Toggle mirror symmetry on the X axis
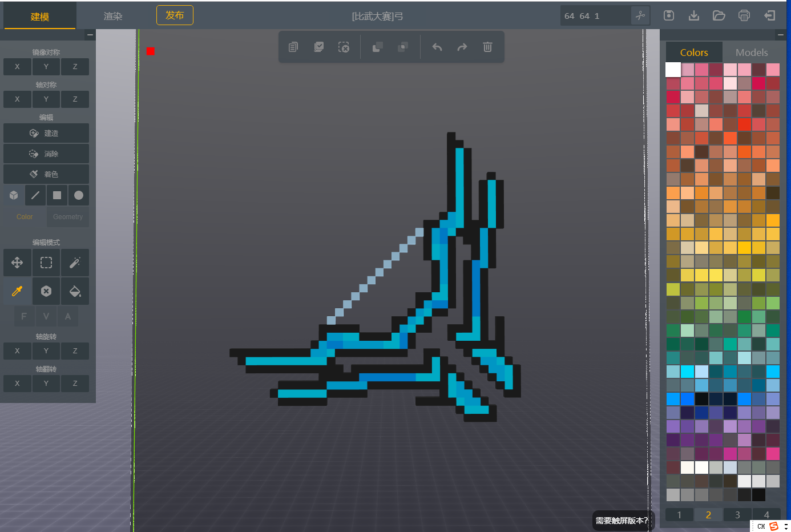Screen dimensions: 791x532 point(17,67)
